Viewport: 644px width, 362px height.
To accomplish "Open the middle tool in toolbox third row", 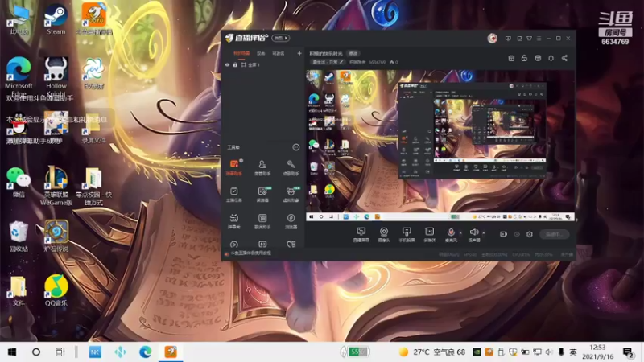I will pyautogui.click(x=262, y=220).
